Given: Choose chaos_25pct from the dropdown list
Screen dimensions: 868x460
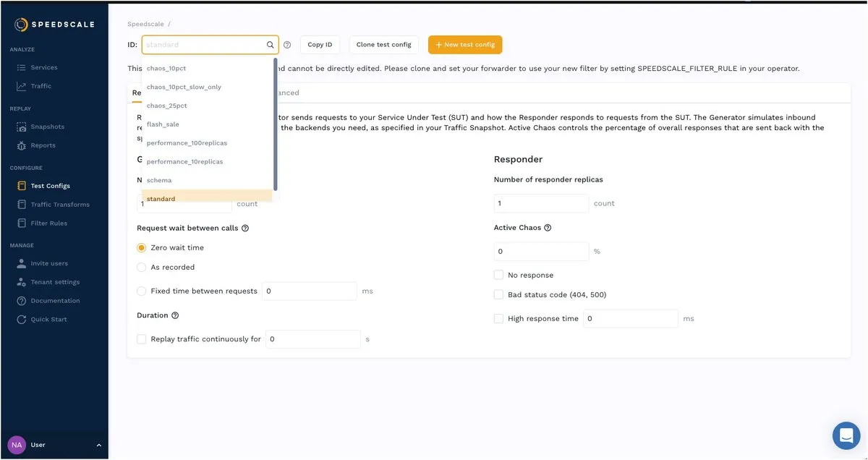Looking at the screenshot, I should tap(167, 106).
